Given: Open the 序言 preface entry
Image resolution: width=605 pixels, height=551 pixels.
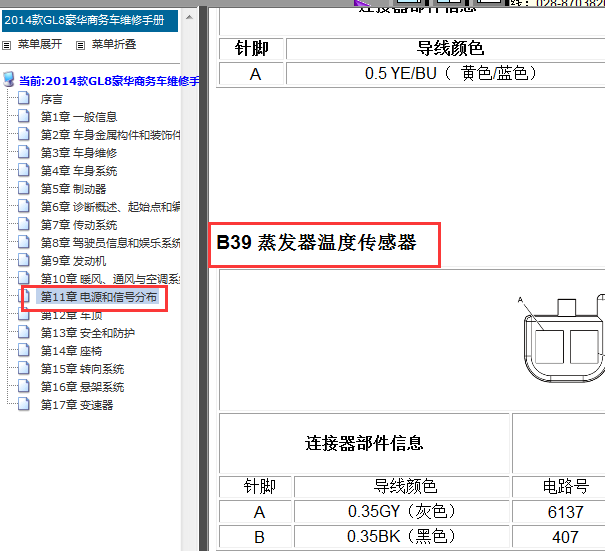Looking at the screenshot, I should click(x=52, y=100).
